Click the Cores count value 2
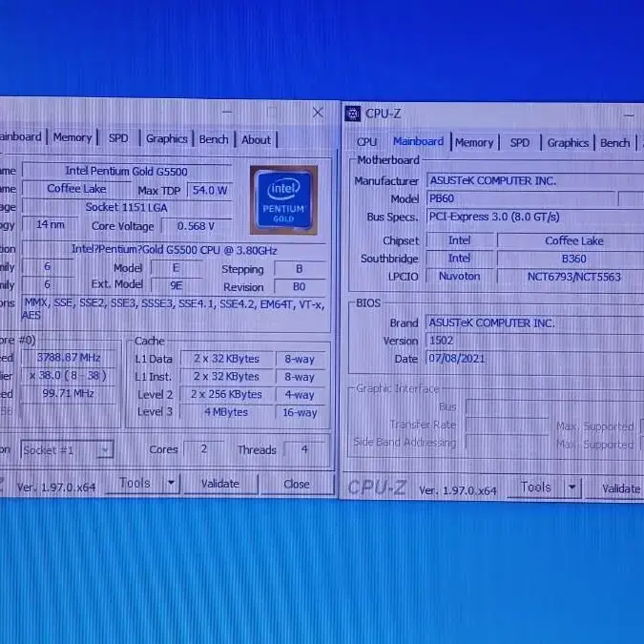Image resolution: width=644 pixels, height=644 pixels. coord(204,449)
